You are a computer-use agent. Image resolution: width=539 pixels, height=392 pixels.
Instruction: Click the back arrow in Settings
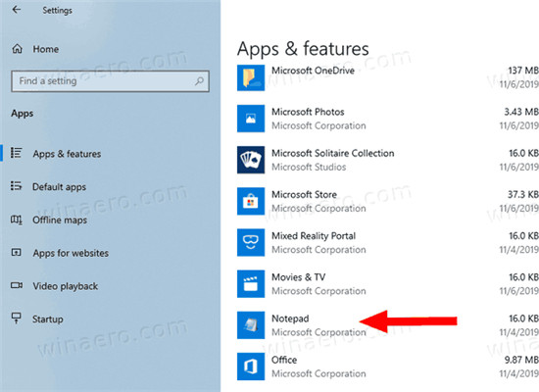pyautogui.click(x=16, y=10)
